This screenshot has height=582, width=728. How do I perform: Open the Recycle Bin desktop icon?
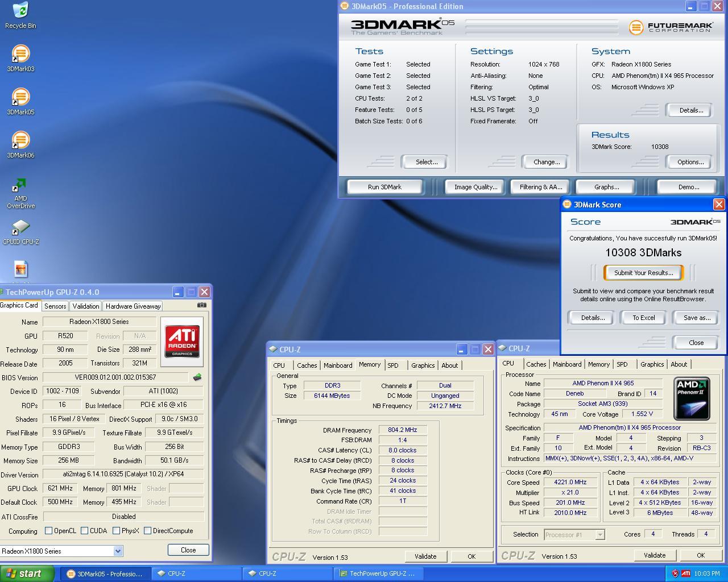point(20,15)
